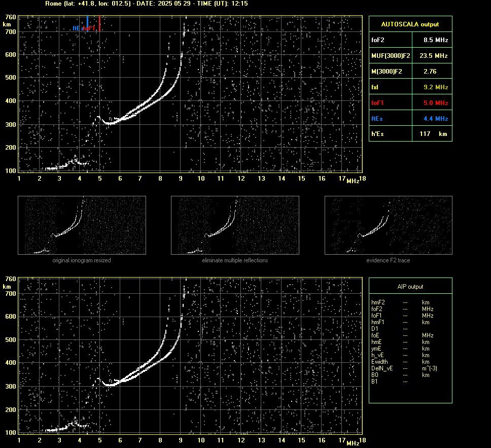Click the 'eliminate multiple reflections' caption
The width and height of the screenshot is (491, 448).
tap(235, 260)
